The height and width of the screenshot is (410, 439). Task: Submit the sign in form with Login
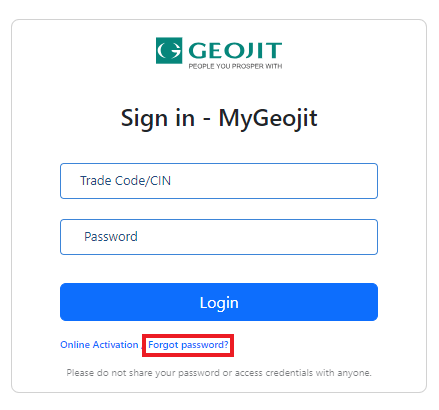coord(219,302)
